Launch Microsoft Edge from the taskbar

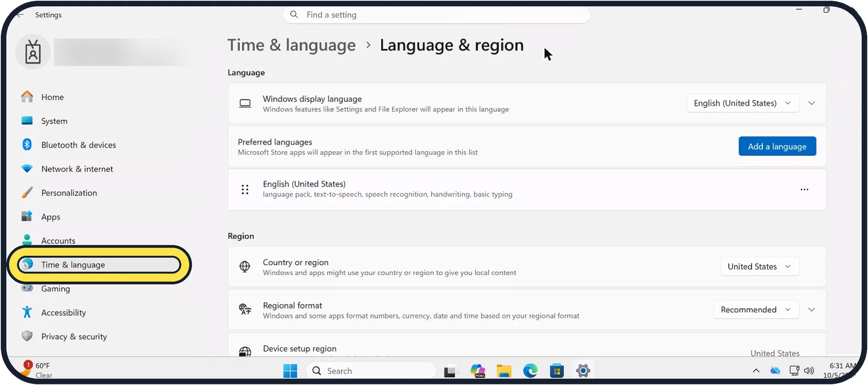tap(530, 371)
